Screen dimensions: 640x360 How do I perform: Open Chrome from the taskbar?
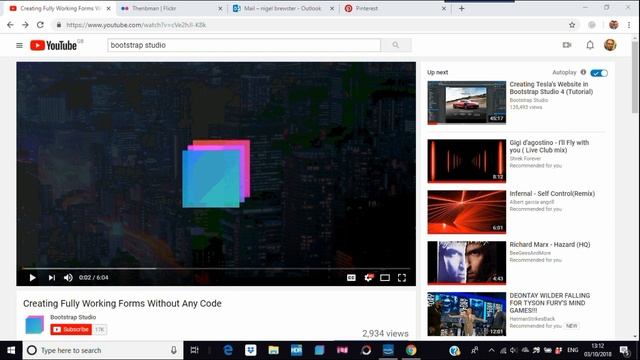(x=411, y=350)
